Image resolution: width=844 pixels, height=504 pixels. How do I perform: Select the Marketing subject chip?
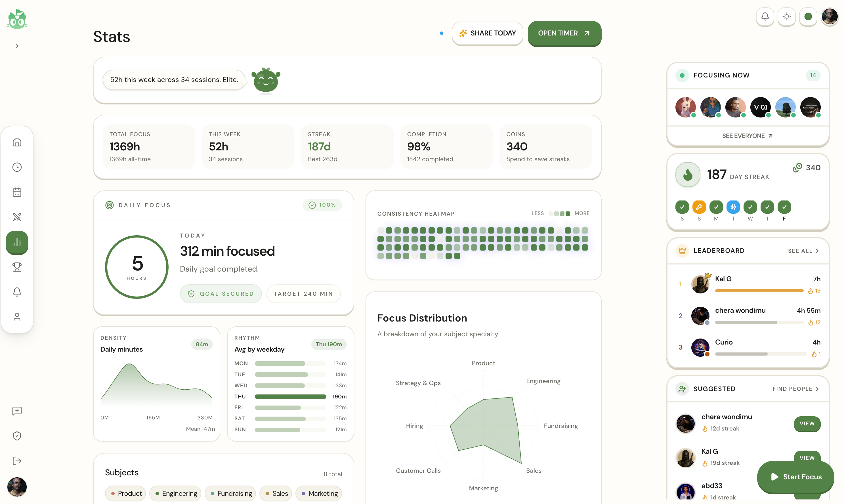tap(319, 493)
